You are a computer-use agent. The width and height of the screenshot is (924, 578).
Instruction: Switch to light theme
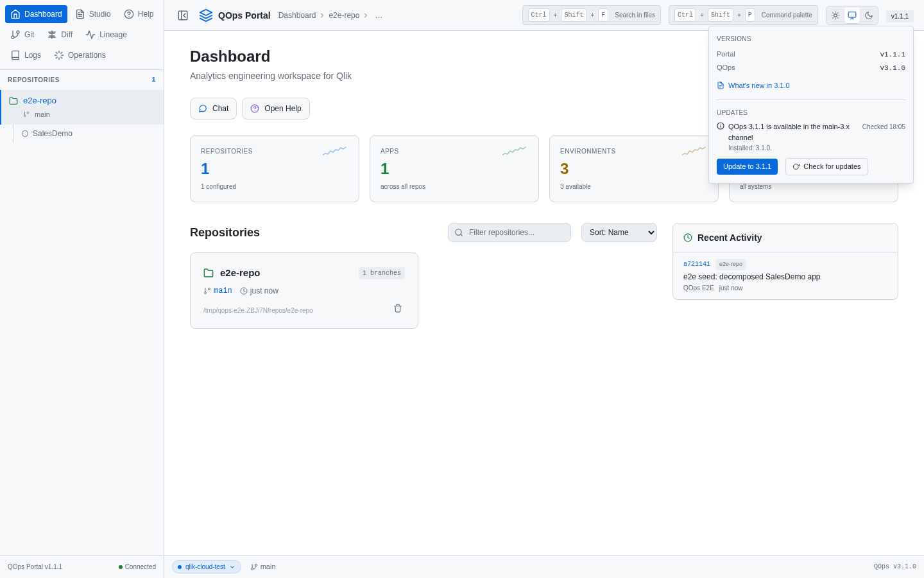(x=835, y=15)
